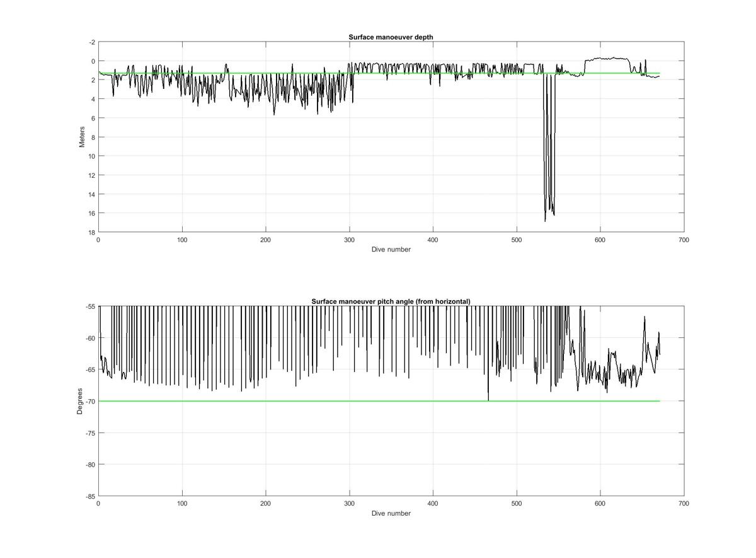Click the "-55" tick on pitch axis
Viewport: 756px width, 558px height.
click(x=91, y=306)
